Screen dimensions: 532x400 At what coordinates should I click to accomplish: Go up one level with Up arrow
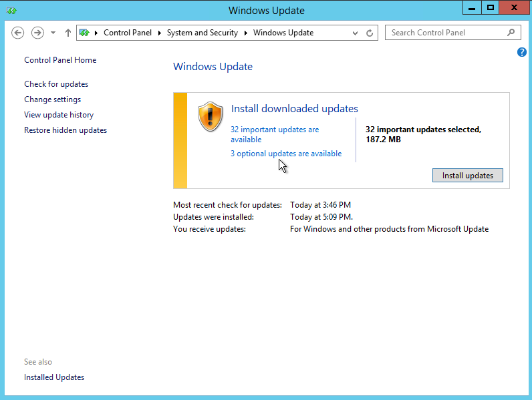(x=68, y=33)
